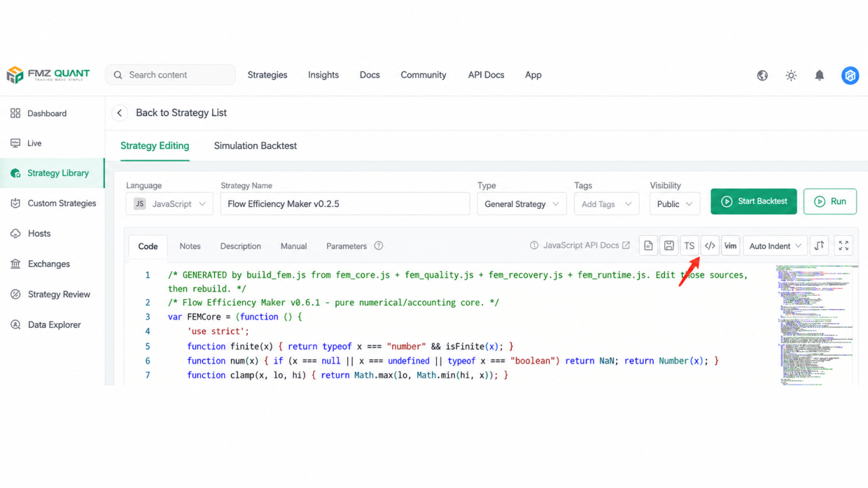Switch to the Simulation Backtest tab

(255, 146)
